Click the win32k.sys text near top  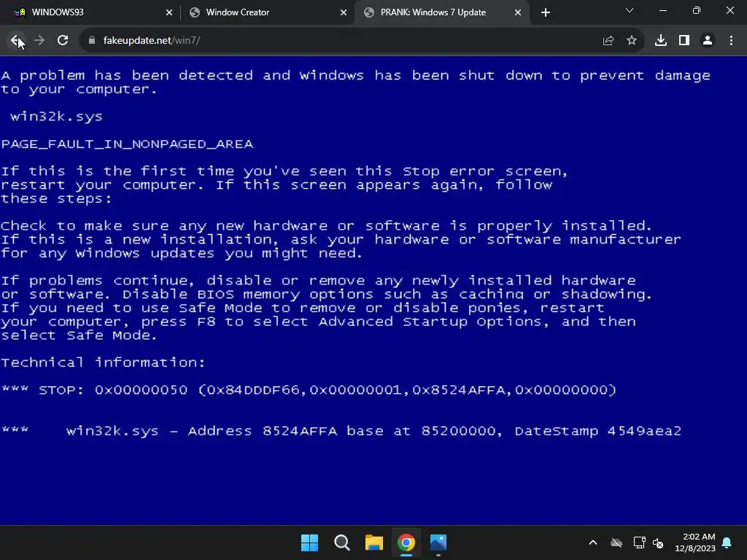pyautogui.click(x=56, y=117)
